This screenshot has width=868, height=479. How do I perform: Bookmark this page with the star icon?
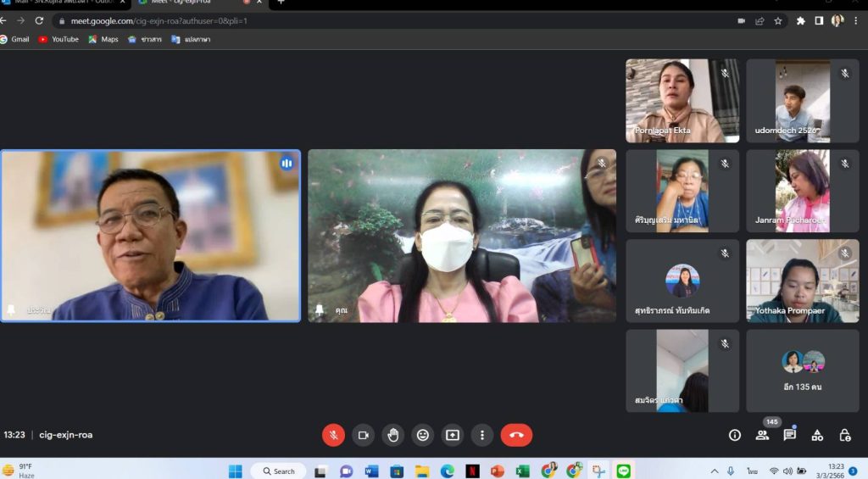778,21
